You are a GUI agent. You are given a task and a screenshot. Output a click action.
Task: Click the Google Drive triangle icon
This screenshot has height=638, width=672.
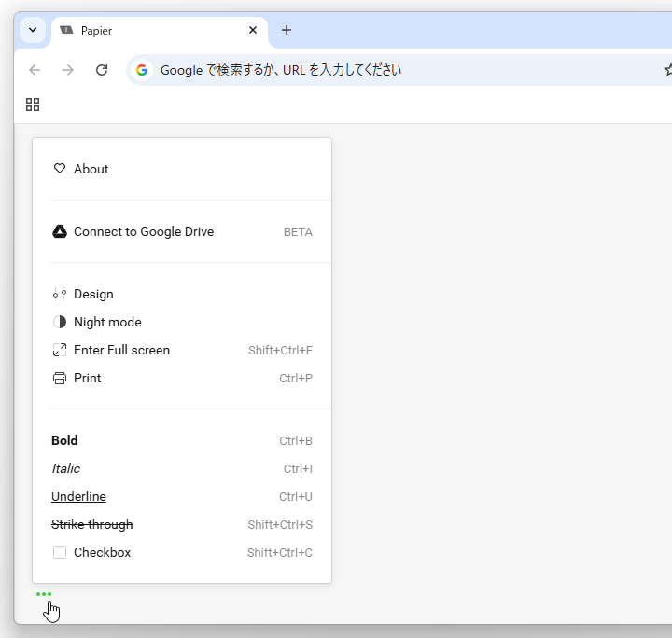(x=60, y=231)
